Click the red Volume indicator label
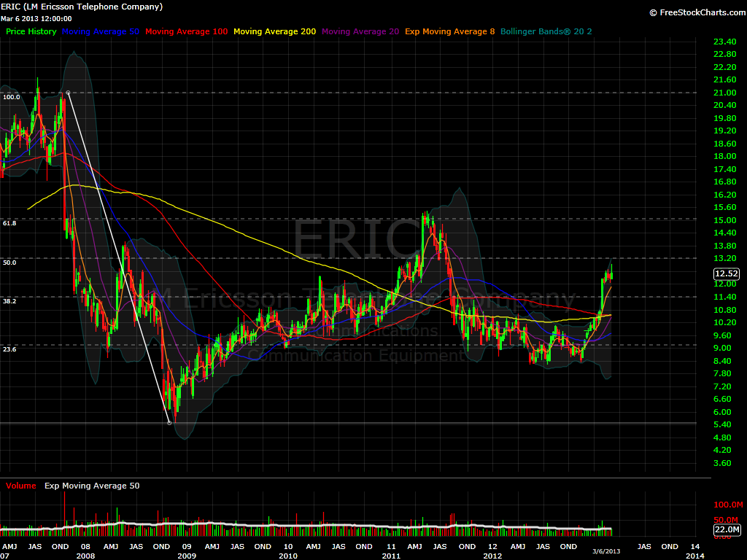This screenshot has height=560, width=747. click(21, 486)
